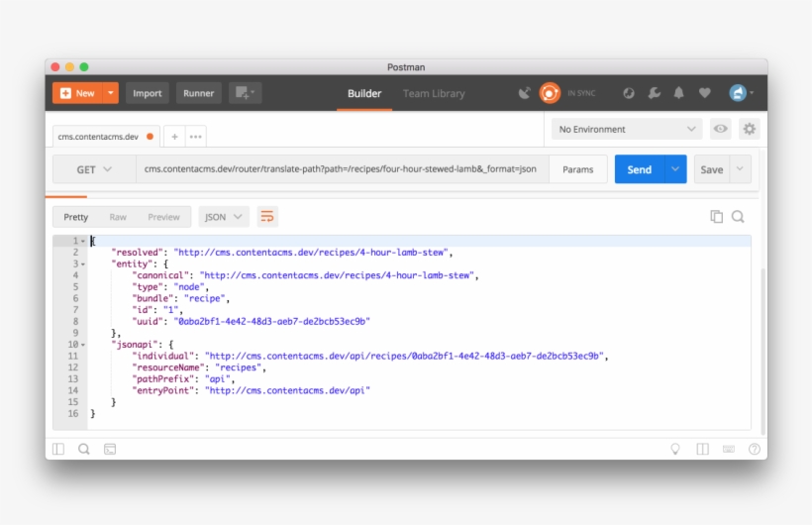Image resolution: width=812 pixels, height=525 pixels.
Task: Open the notifications bell icon
Action: pos(679,93)
